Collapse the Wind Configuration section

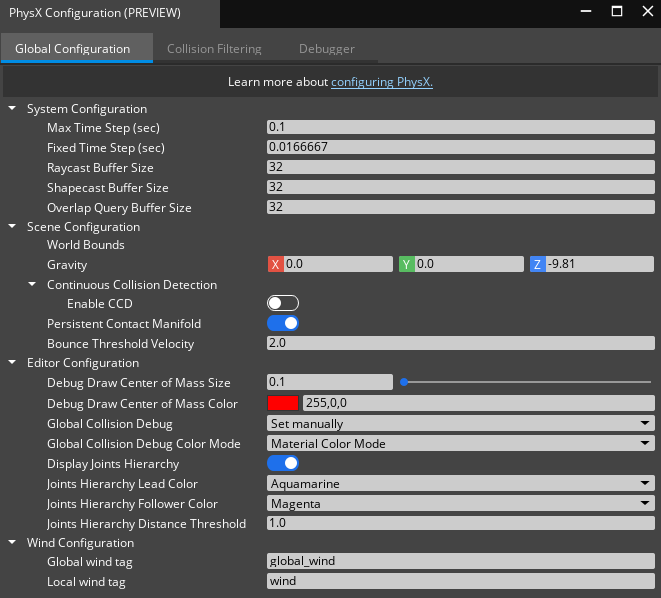click(x=12, y=542)
